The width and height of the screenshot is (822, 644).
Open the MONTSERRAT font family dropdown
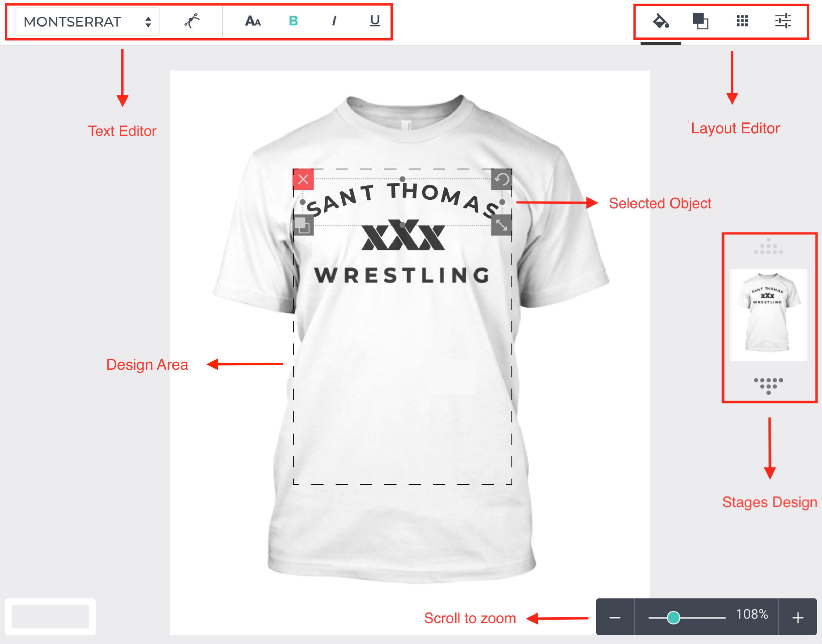(x=87, y=22)
